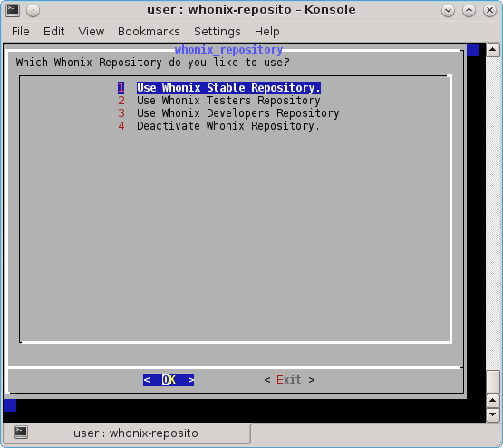Open the Settings menu
This screenshot has width=503, height=448.
tap(218, 32)
